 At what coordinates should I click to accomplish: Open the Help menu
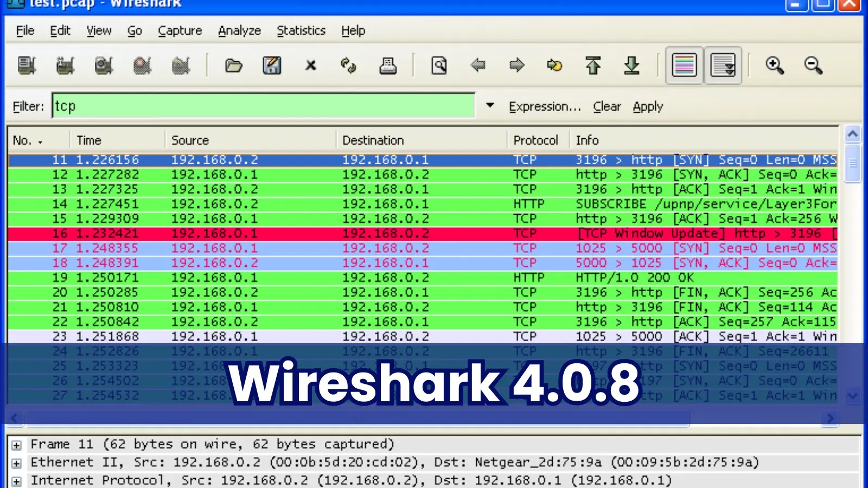point(353,31)
